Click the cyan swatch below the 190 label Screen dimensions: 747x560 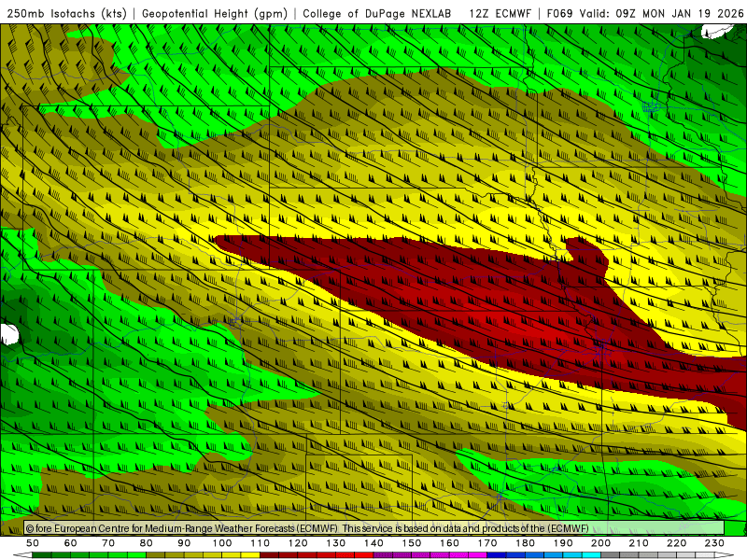click(572, 555)
